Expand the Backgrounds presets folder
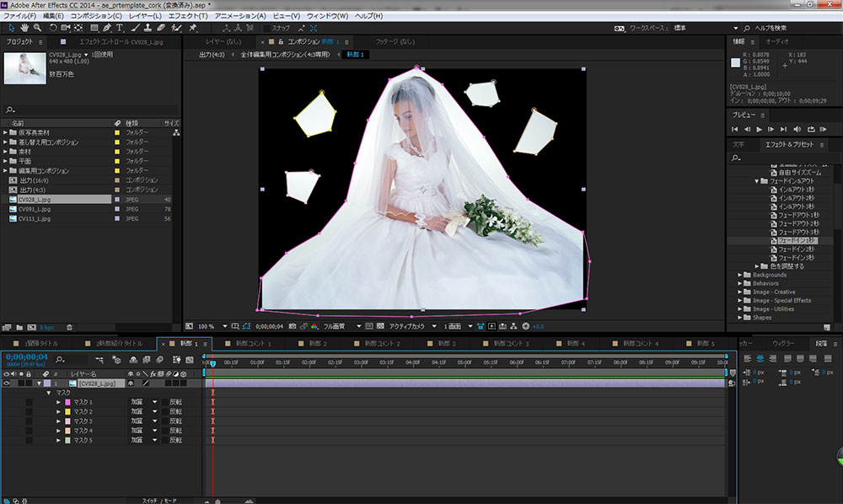Viewport: 843px width, 504px height. 740,275
